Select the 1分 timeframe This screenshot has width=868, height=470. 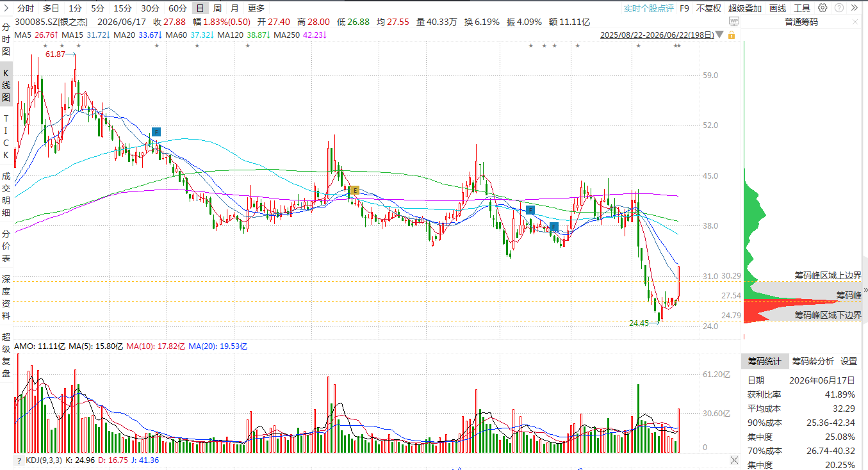(75, 8)
